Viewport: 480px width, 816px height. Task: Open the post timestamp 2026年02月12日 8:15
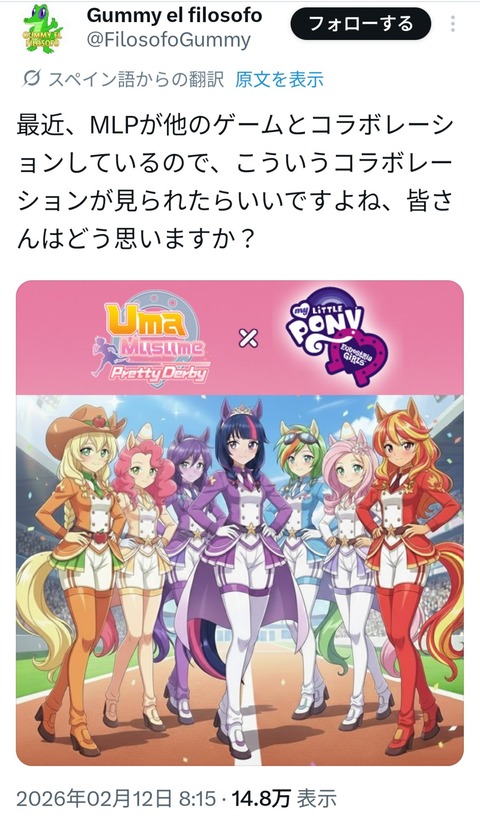click(x=116, y=798)
